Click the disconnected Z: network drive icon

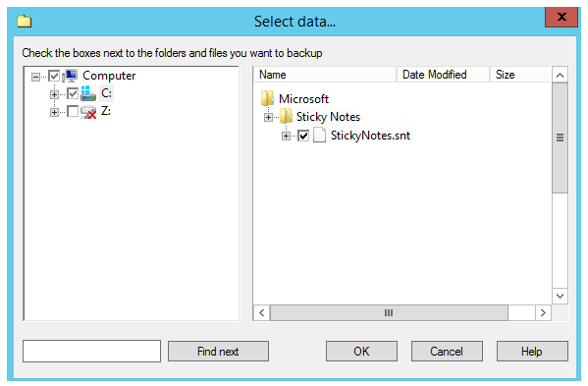point(88,112)
